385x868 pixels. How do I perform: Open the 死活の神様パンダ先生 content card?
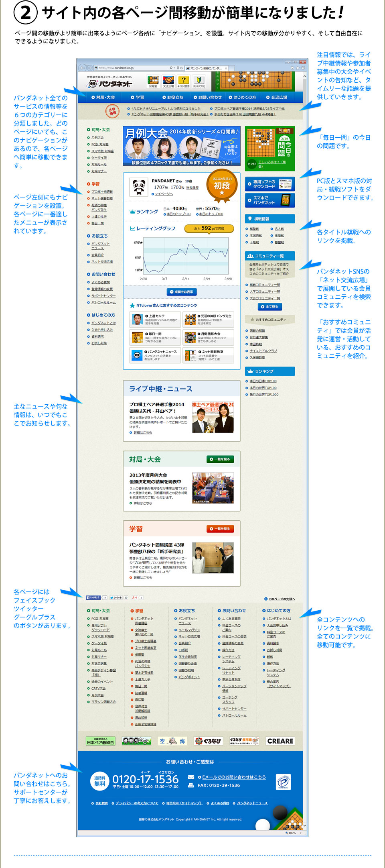pos(208,319)
